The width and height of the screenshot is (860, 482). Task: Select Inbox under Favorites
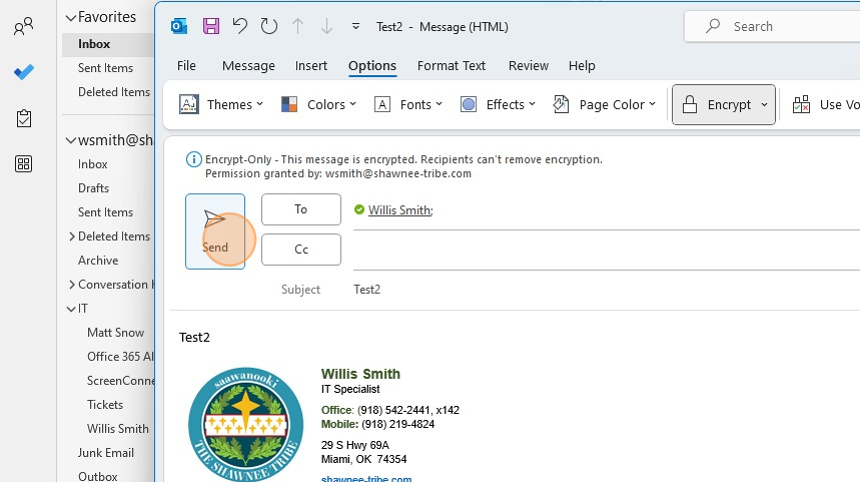(x=108, y=44)
